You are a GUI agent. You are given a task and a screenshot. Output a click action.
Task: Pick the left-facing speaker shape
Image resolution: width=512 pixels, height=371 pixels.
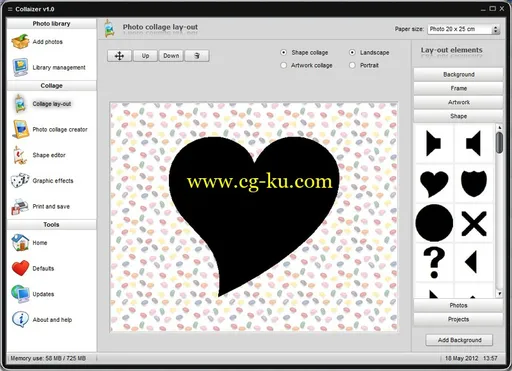pyautogui.click(x=474, y=144)
